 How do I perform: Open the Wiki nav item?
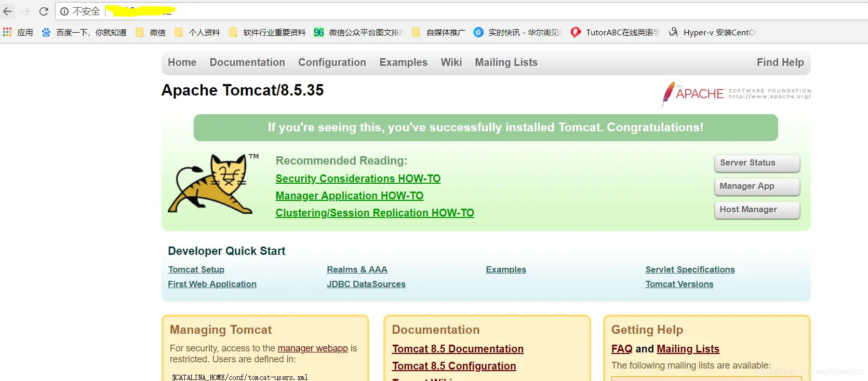[x=451, y=62]
